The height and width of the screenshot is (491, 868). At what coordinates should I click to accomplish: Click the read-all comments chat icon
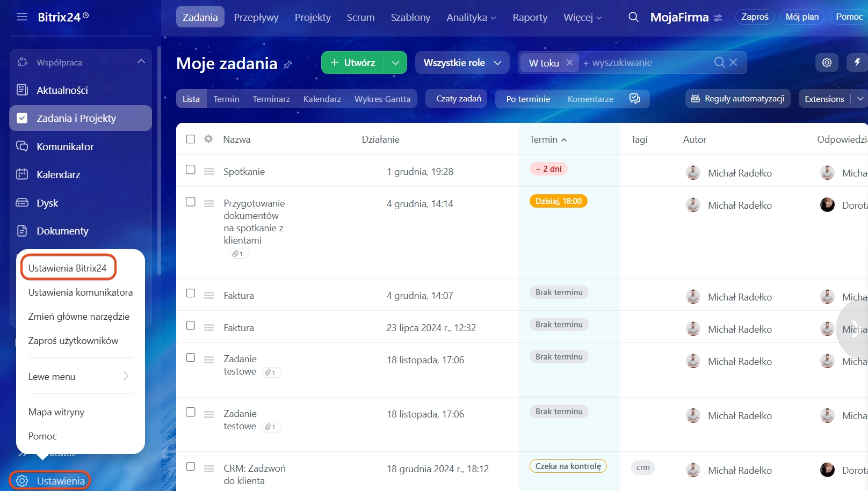click(634, 99)
